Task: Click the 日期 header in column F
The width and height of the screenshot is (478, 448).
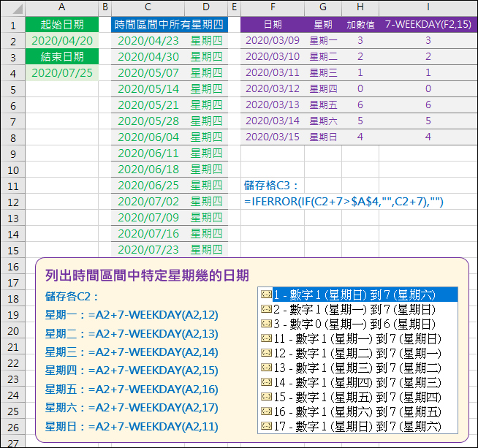Action: click(273, 24)
